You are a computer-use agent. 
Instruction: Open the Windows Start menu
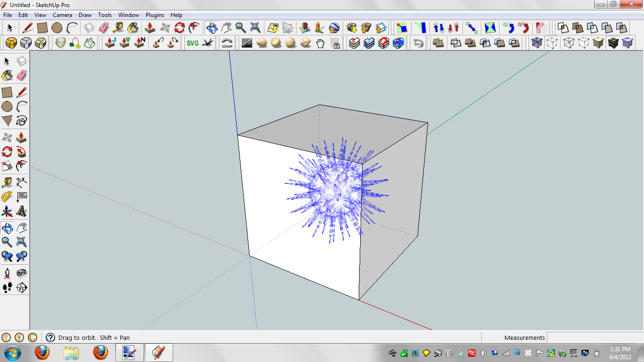[13, 353]
